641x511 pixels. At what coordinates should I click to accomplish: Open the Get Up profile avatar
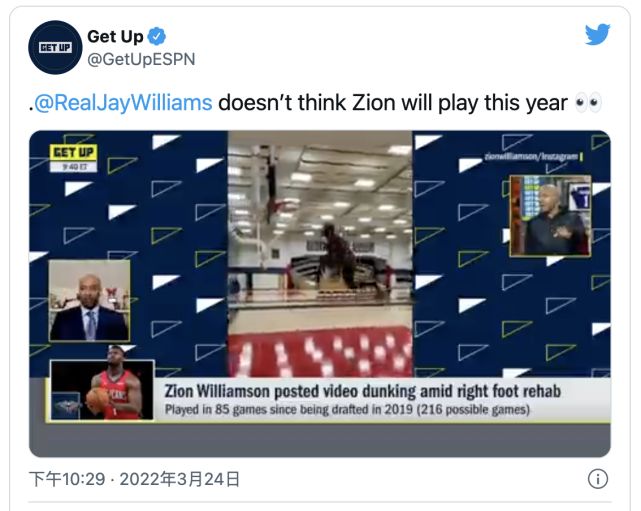(x=55, y=47)
